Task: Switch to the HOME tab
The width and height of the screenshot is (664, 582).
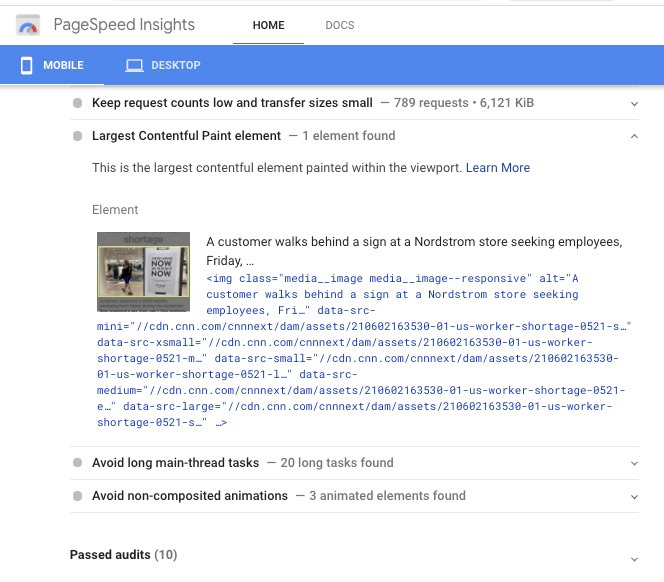Action: tap(268, 25)
